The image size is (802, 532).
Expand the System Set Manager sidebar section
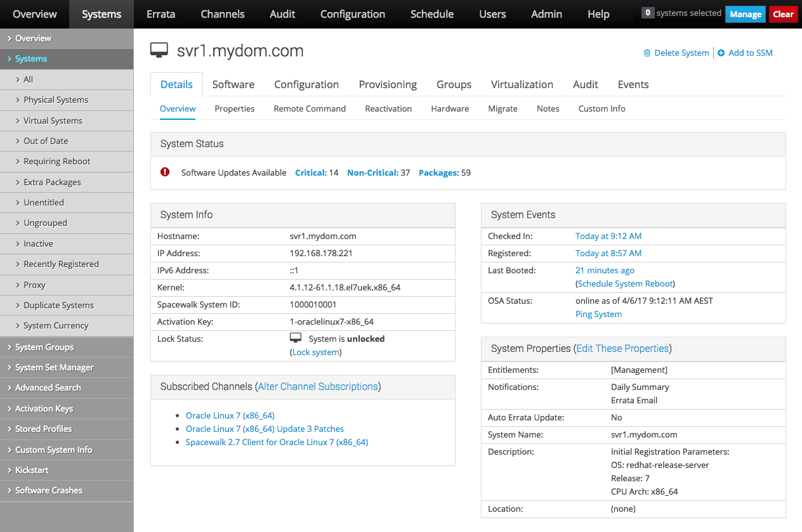coord(67,367)
